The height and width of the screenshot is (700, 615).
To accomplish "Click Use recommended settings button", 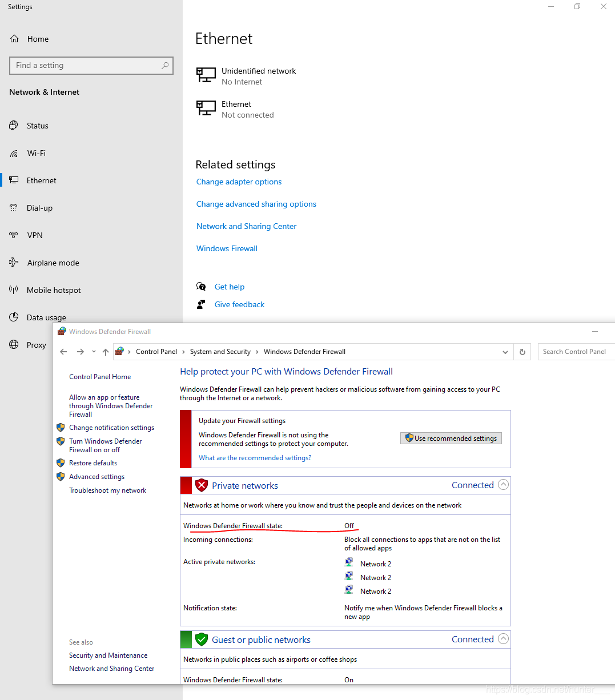I will tap(451, 438).
